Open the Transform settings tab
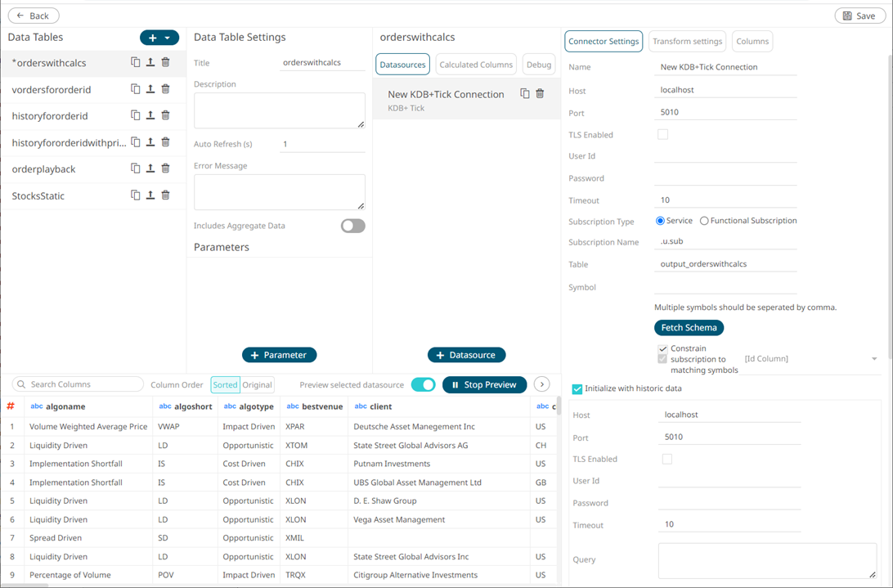The image size is (893, 588). pyautogui.click(x=687, y=41)
